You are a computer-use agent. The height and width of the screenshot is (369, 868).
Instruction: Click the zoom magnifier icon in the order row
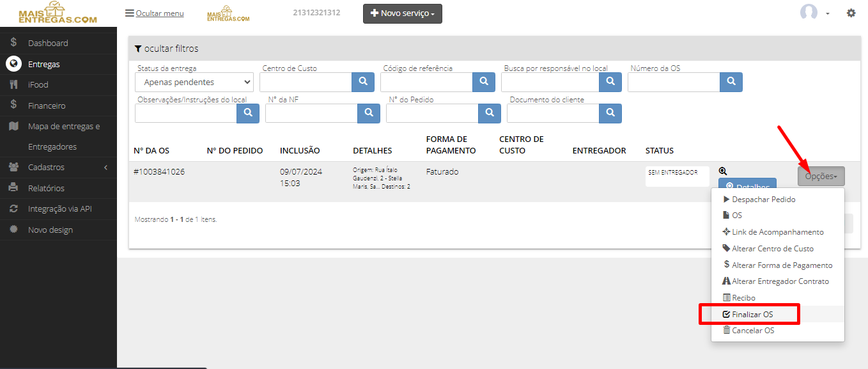point(723,171)
